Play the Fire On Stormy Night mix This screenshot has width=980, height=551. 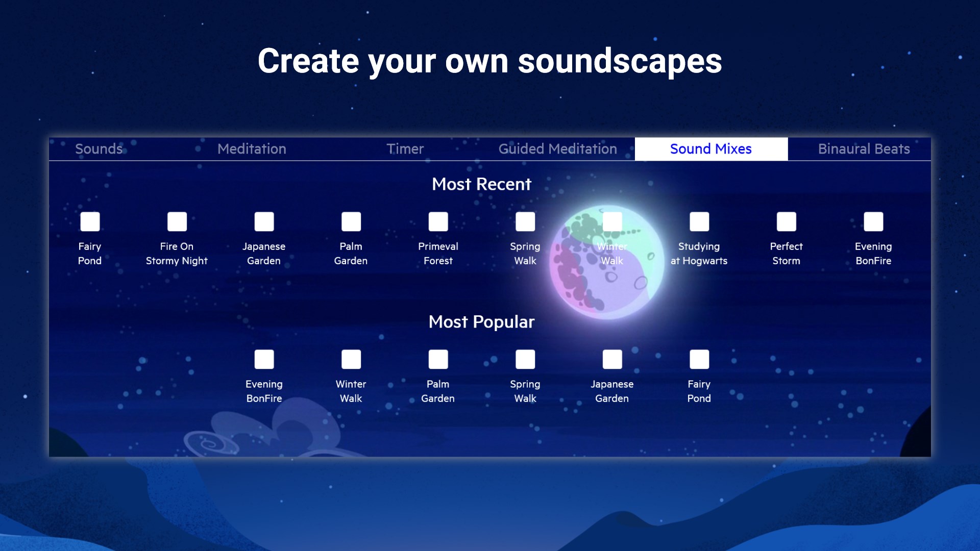177,222
